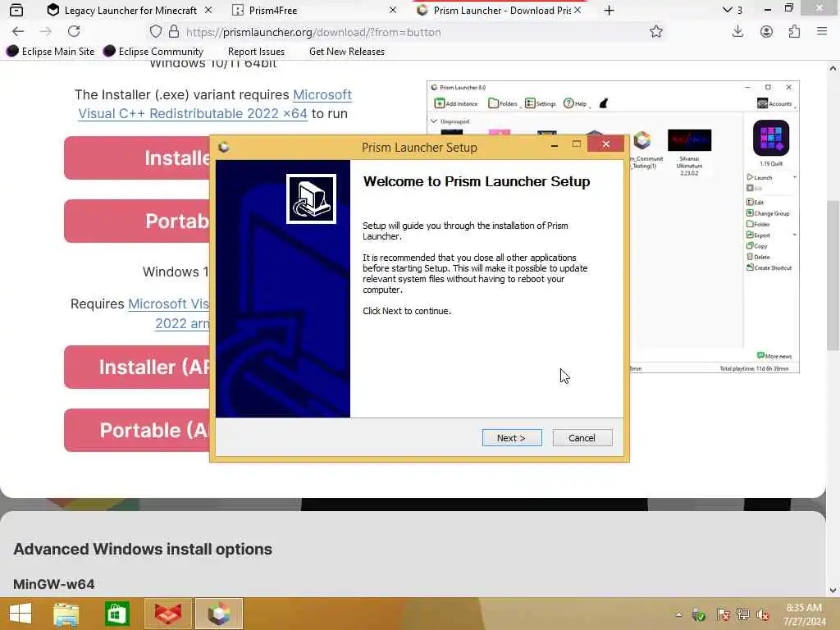The width and height of the screenshot is (840, 630).
Task: Show hidden system tray icons
Action: click(678, 614)
